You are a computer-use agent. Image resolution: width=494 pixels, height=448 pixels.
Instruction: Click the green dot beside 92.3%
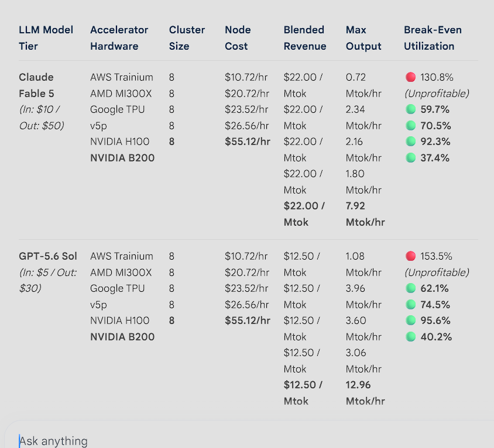[x=410, y=142]
